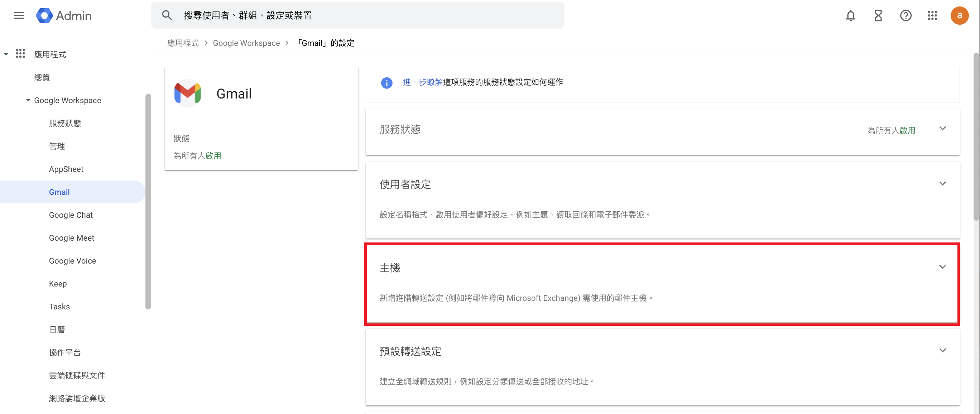
Task: Click the 進一步瞭解 link
Action: point(423,82)
